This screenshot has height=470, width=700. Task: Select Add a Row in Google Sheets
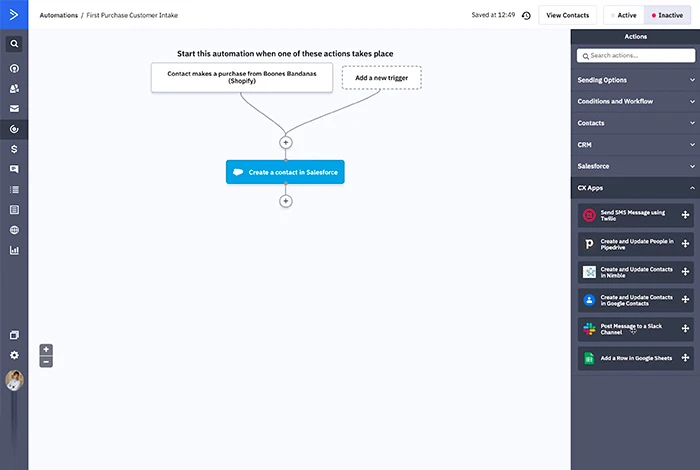click(x=635, y=358)
